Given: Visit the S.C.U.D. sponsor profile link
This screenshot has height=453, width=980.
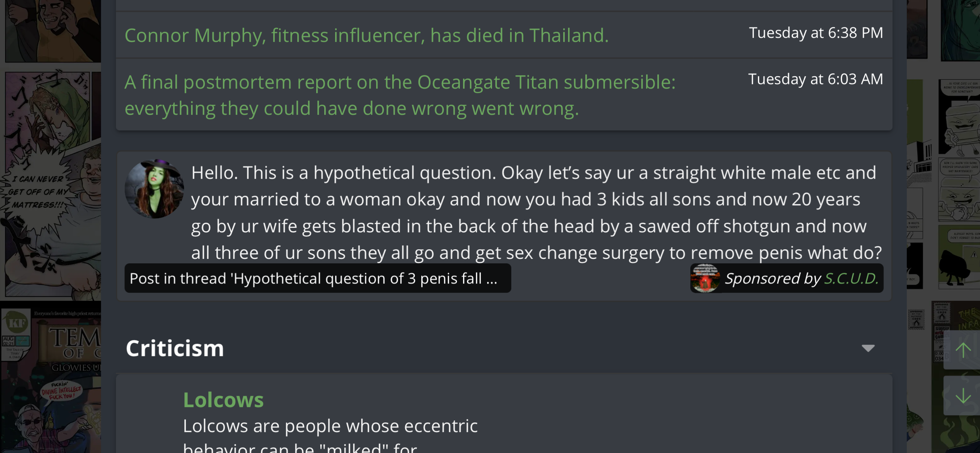Looking at the screenshot, I should [851, 278].
